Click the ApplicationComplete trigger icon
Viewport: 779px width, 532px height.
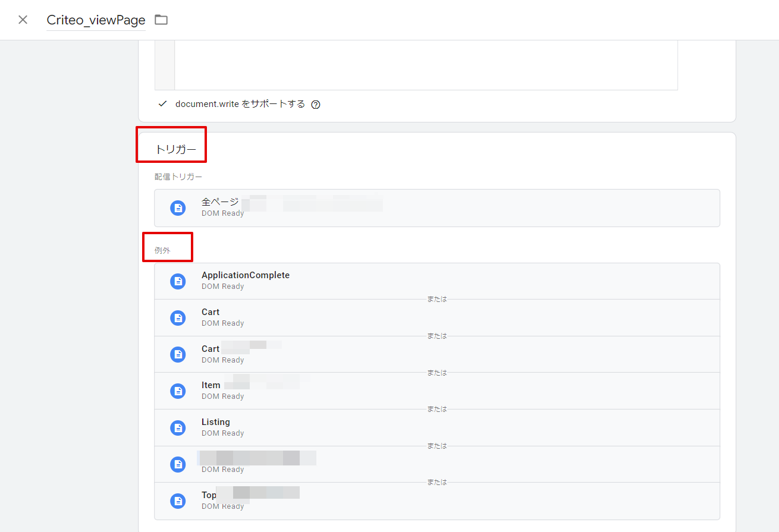click(178, 281)
